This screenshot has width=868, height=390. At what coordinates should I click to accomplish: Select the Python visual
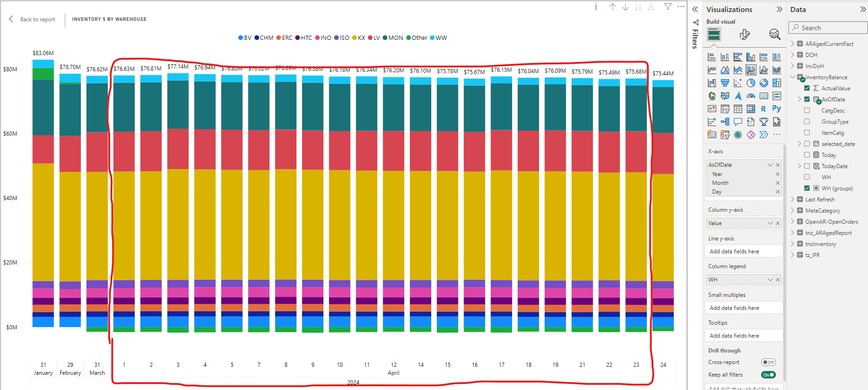[777, 109]
